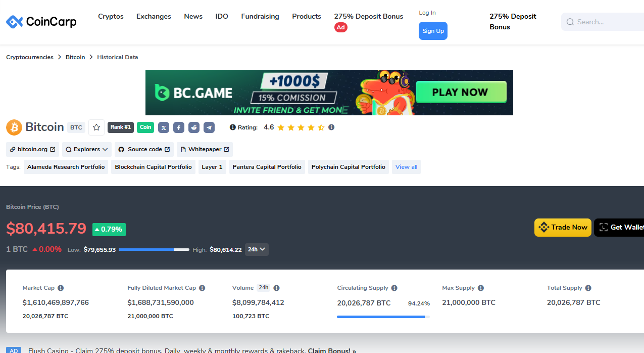Click info icon next to Circulating Supply
Image resolution: width=644 pixels, height=353 pixels.
tap(394, 288)
